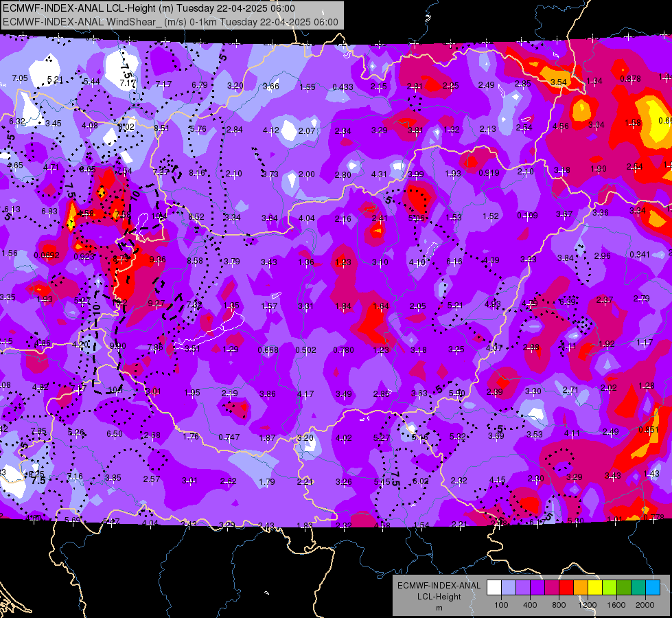Click the WindShear_ (m/s) 0-1km title line
Image resolution: width=672 pixels, height=618 pixels.
[170, 22]
